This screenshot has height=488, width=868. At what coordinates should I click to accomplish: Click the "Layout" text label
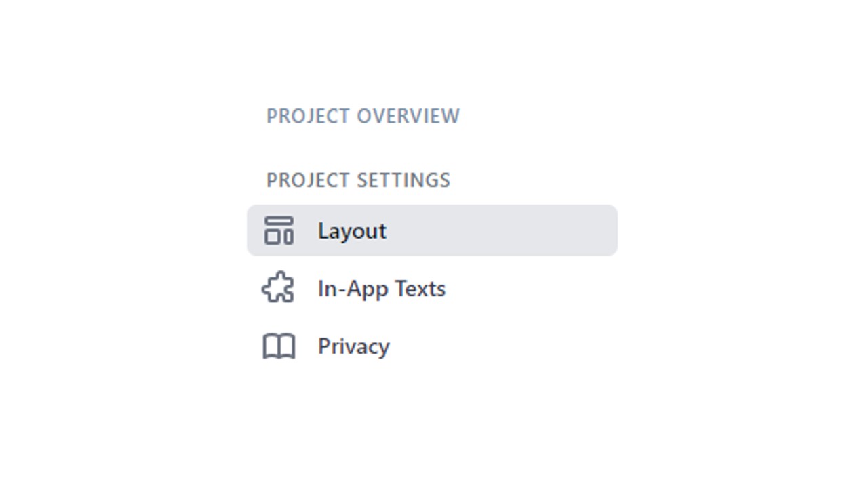click(352, 231)
